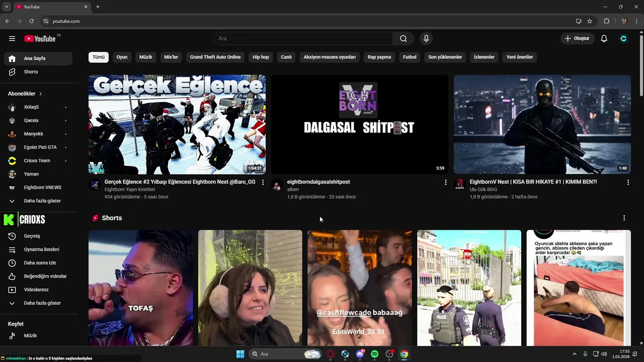Open the YouTube hamburger guide menu

pyautogui.click(x=12, y=39)
